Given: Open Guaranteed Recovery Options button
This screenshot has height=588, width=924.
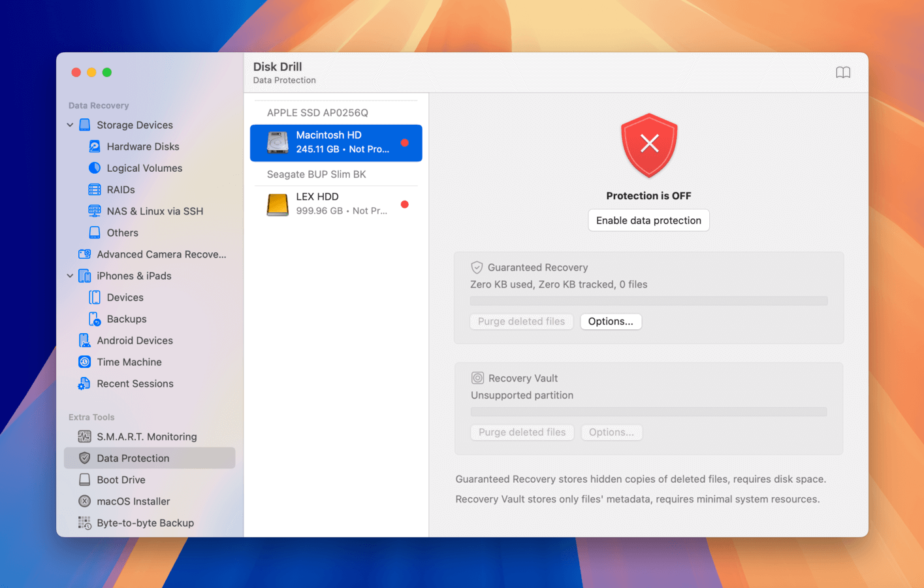Looking at the screenshot, I should [611, 321].
